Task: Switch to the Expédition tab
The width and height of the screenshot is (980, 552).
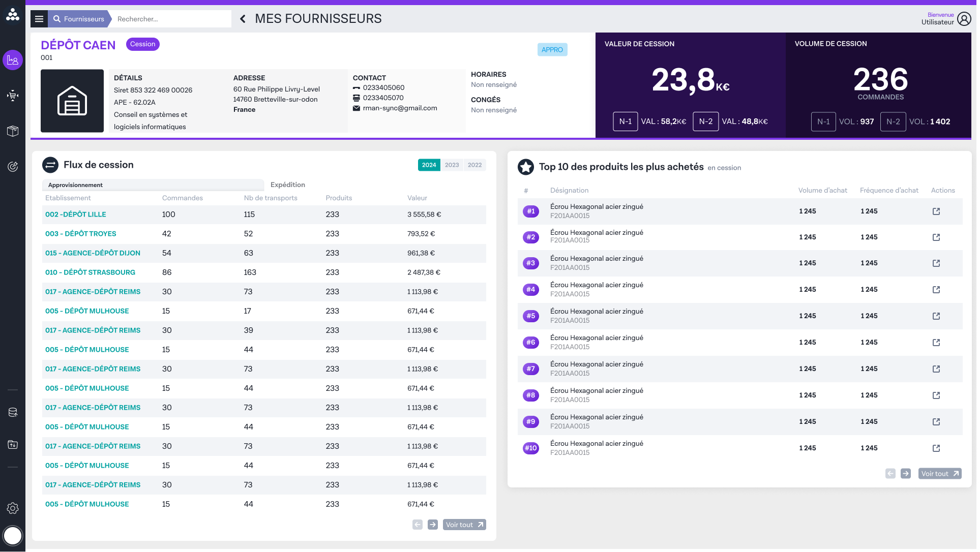Action: (288, 185)
